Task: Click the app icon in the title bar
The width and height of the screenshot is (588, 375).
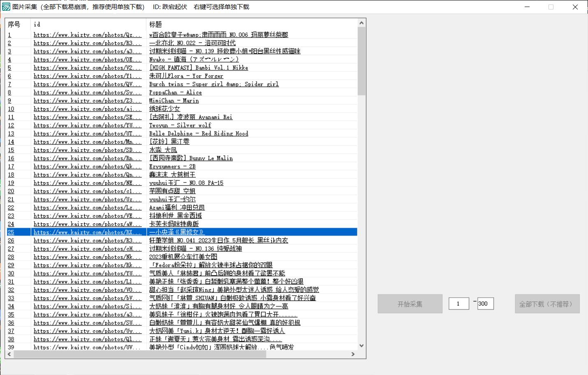Action: click(x=6, y=7)
